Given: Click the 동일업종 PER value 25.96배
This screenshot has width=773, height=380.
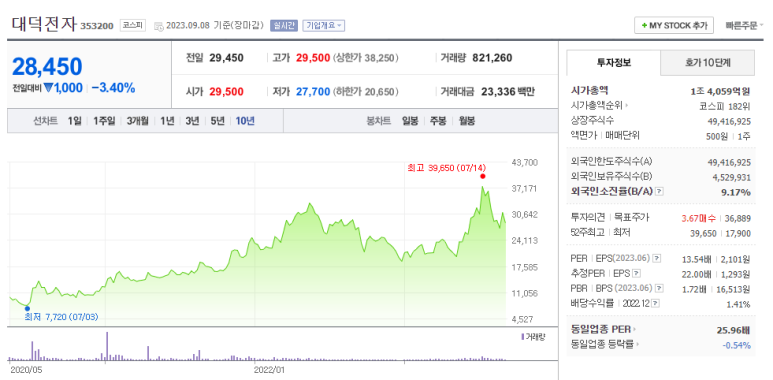Looking at the screenshot, I should point(733,329).
